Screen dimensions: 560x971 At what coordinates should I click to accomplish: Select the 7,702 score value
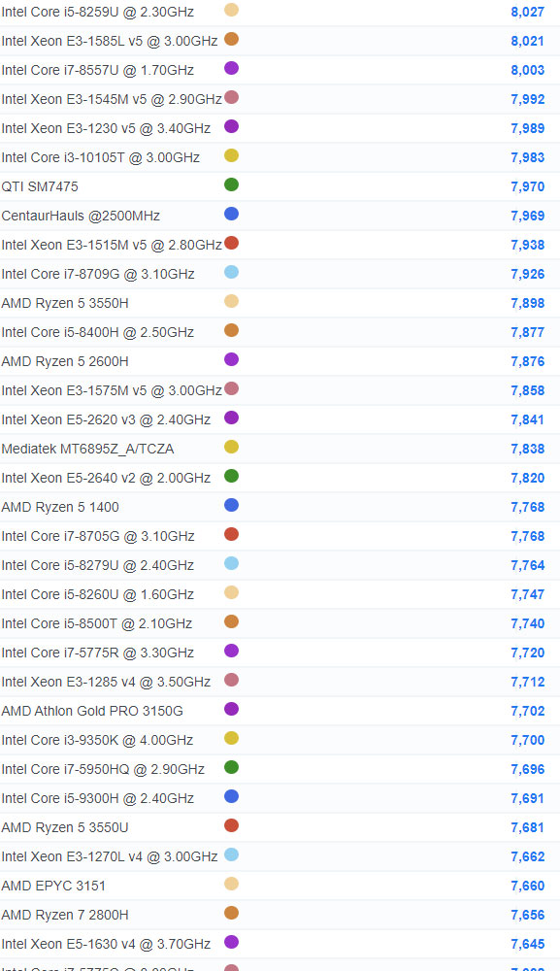pos(528,711)
